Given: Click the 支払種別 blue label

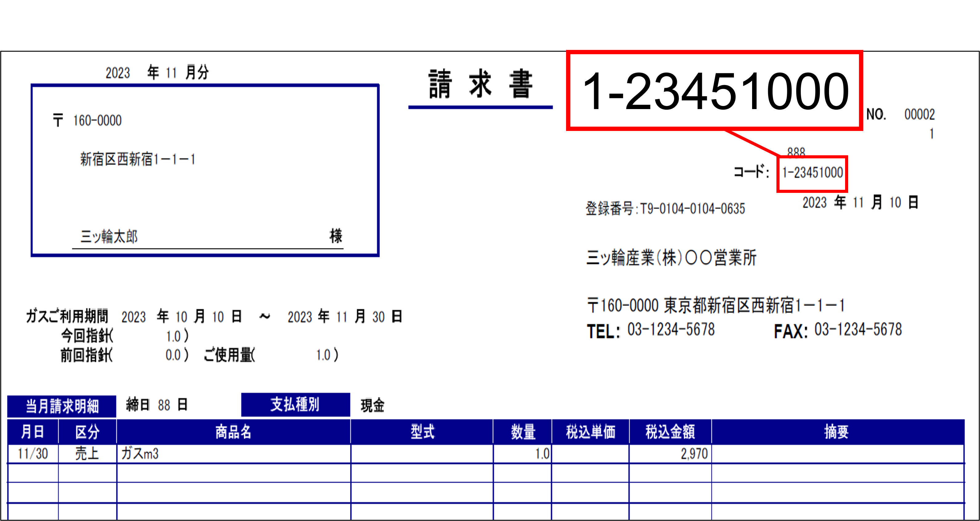Looking at the screenshot, I should point(295,405).
